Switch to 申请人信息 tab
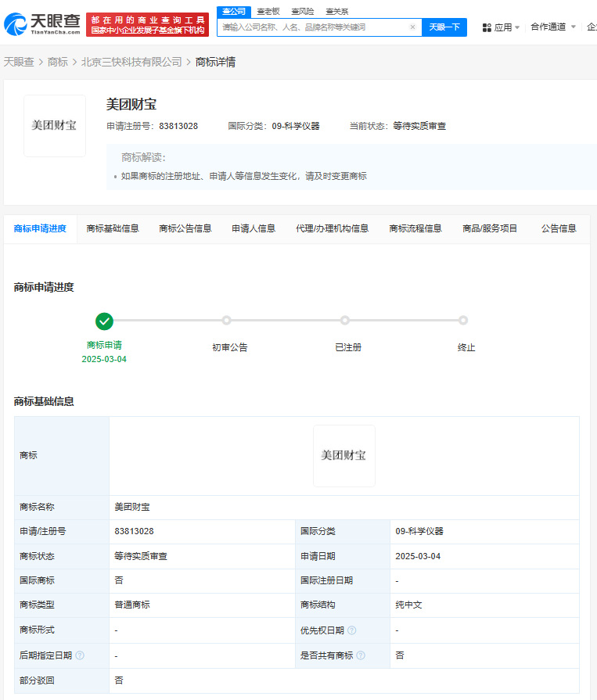 254,228
